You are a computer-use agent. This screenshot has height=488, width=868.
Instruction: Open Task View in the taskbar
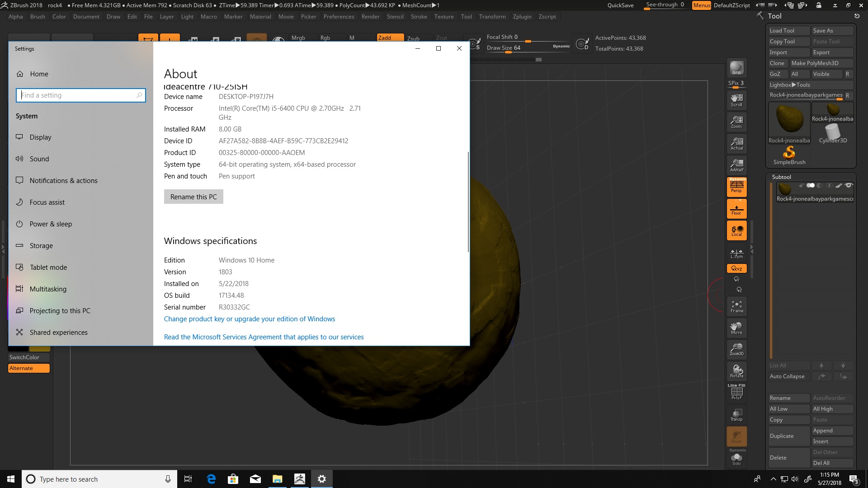coord(188,479)
